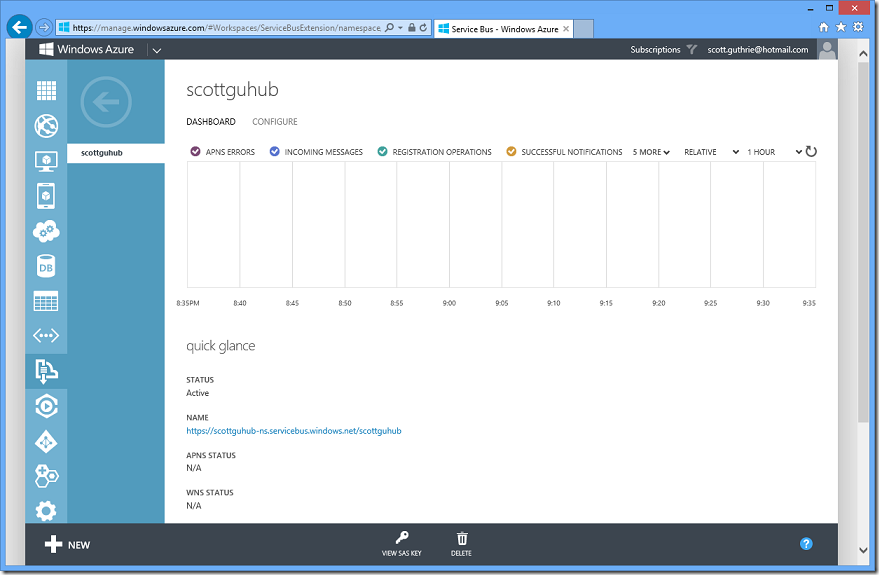Expand the Windows Azure header chevron
The width and height of the screenshot is (879, 575).
pos(157,50)
